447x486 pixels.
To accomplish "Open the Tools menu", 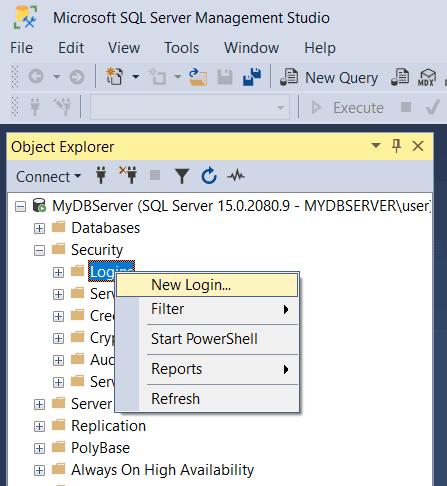I will pos(182,48).
